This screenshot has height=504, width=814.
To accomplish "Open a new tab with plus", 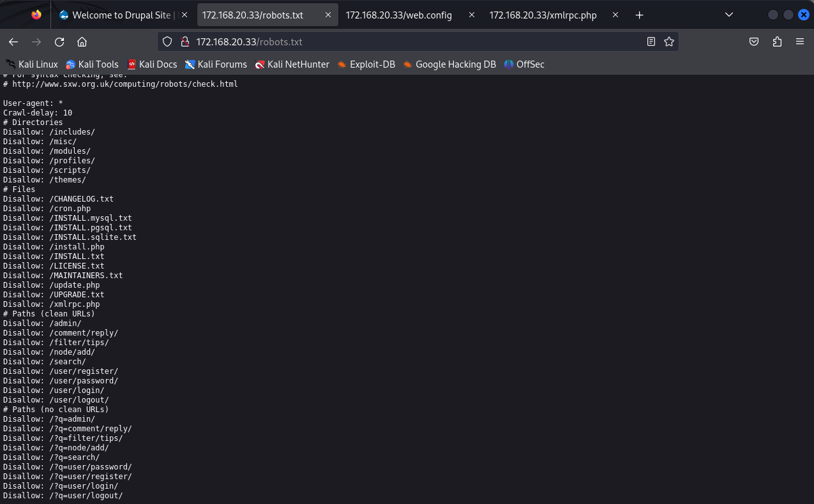I will pos(640,15).
